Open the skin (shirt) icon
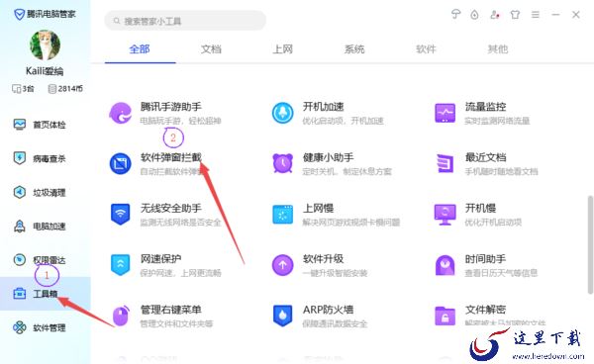 tap(515, 15)
